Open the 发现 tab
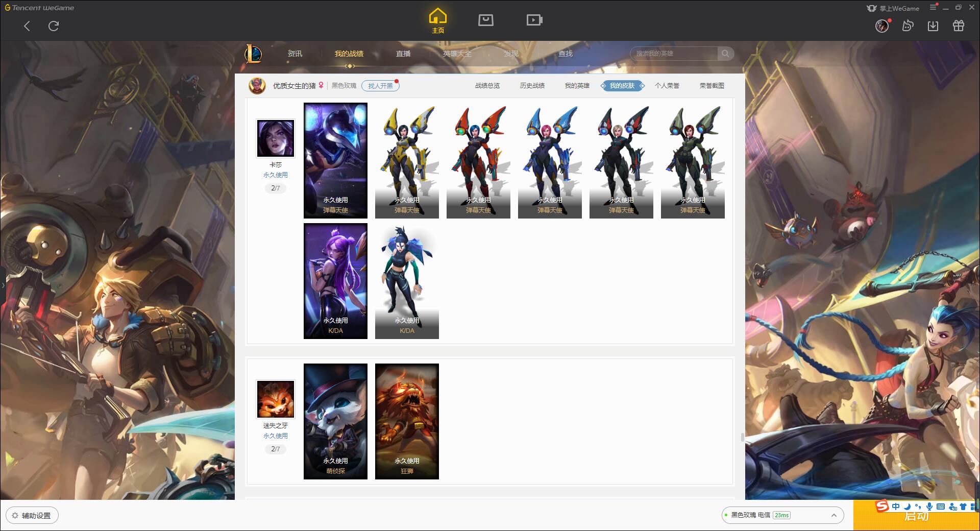This screenshot has height=531, width=980. pyautogui.click(x=511, y=54)
